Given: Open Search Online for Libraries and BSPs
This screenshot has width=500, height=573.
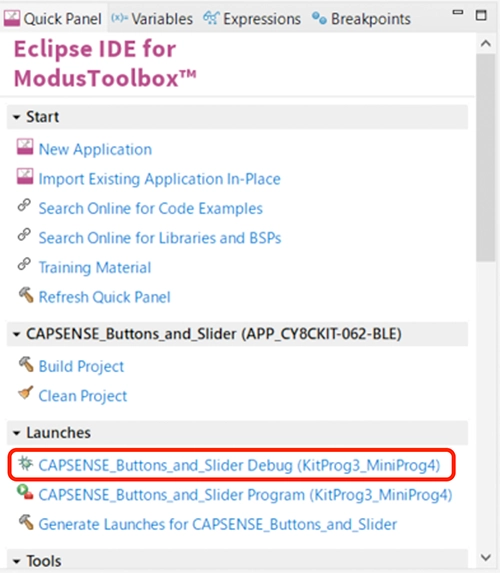Looking at the screenshot, I should tap(160, 238).
